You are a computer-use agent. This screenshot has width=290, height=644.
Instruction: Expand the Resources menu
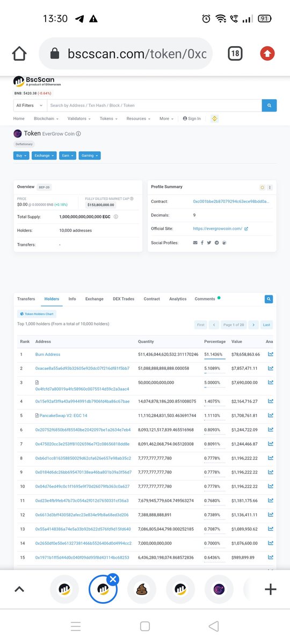click(139, 119)
